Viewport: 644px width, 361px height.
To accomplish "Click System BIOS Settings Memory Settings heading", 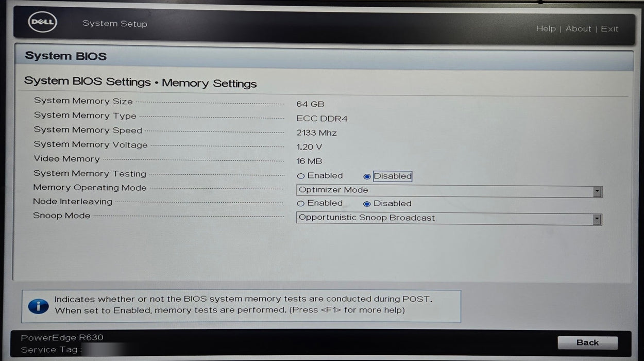I will click(140, 83).
